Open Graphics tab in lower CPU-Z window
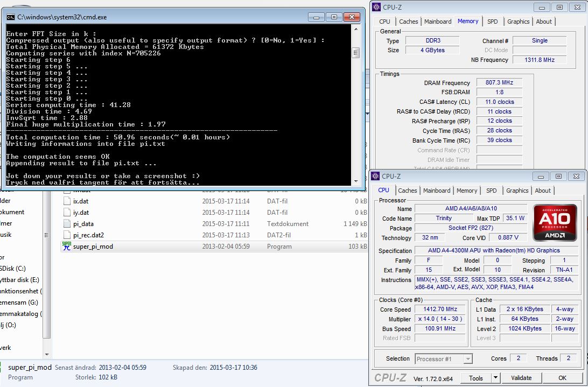588x387 pixels. [x=517, y=191]
